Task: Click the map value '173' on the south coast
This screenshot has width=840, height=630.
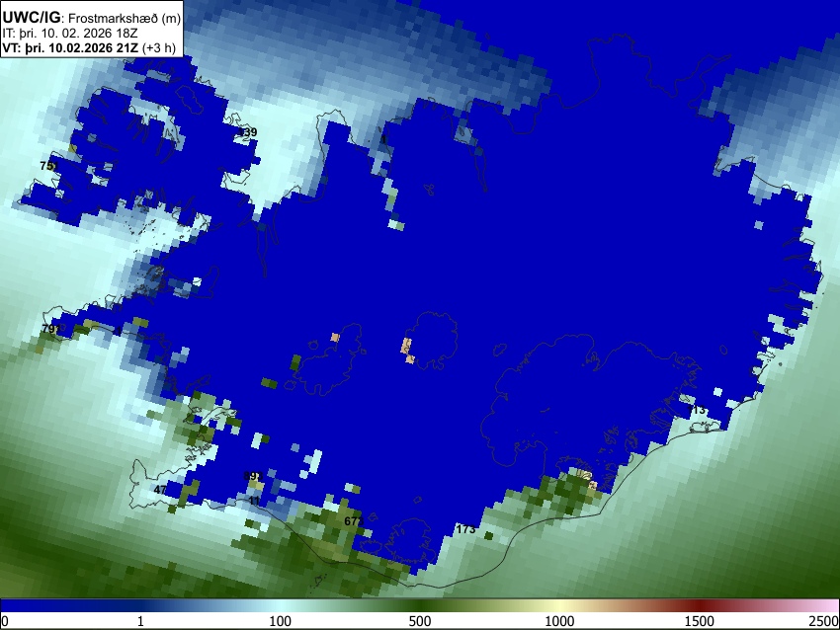Action: [465, 529]
